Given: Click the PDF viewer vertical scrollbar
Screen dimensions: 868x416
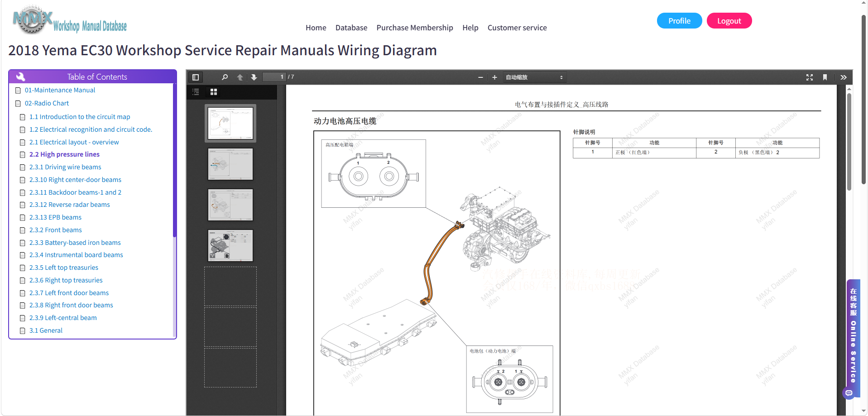Looking at the screenshot, I should click(x=849, y=141).
